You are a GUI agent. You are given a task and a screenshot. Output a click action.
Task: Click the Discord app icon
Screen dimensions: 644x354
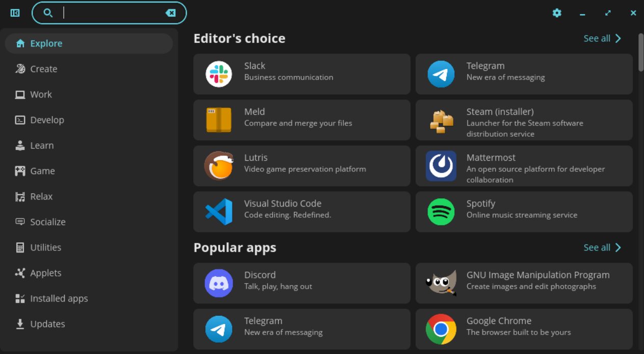[219, 283]
